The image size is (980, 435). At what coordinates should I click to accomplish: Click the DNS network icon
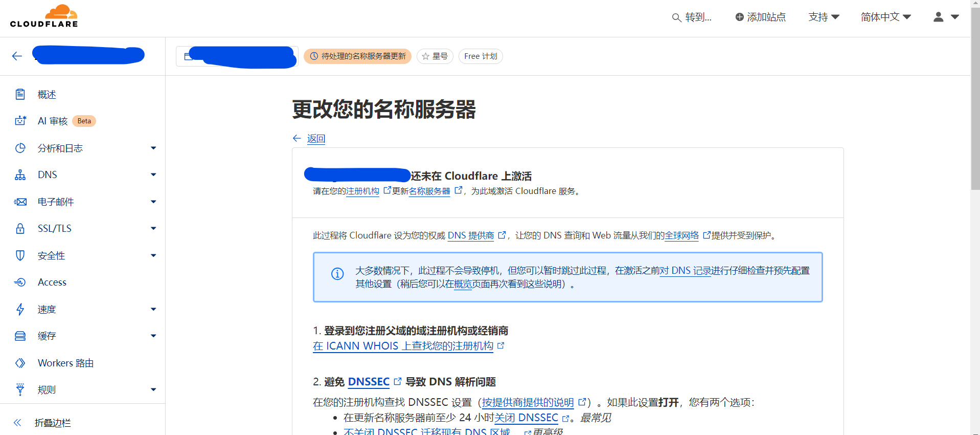[20, 175]
